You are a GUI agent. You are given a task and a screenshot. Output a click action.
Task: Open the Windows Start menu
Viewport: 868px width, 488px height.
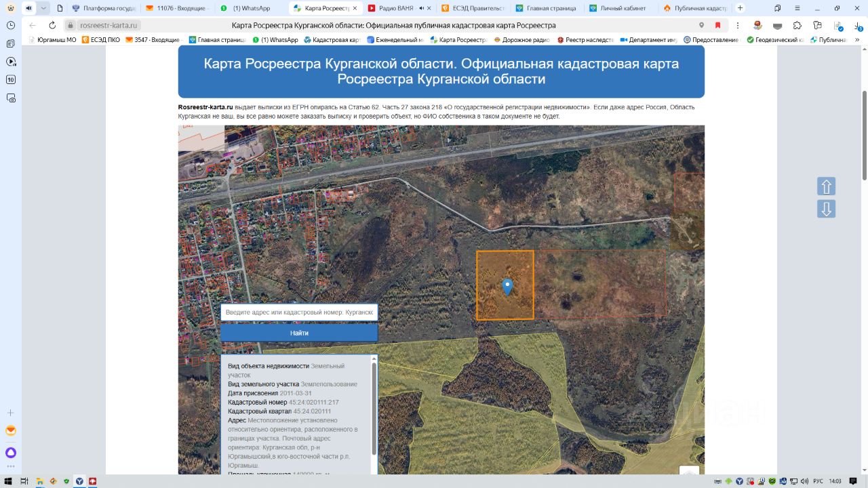point(8,481)
